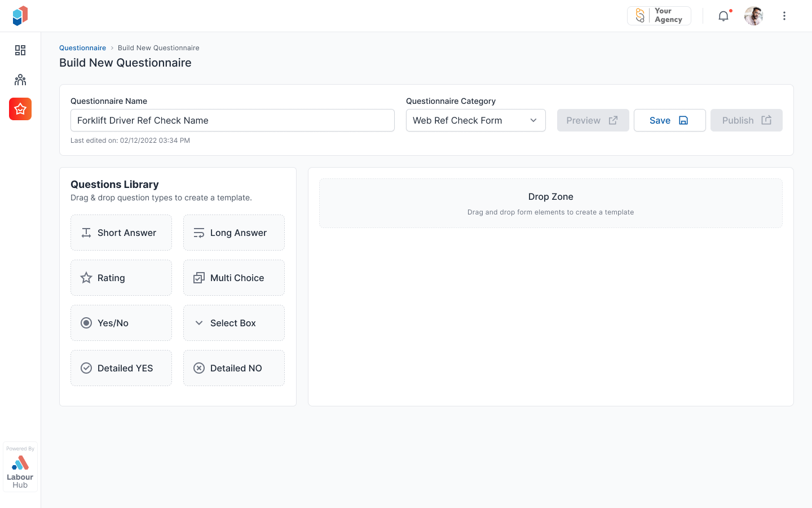This screenshot has width=812, height=508.
Task: Click the Your Agency switcher badge
Action: (659, 16)
